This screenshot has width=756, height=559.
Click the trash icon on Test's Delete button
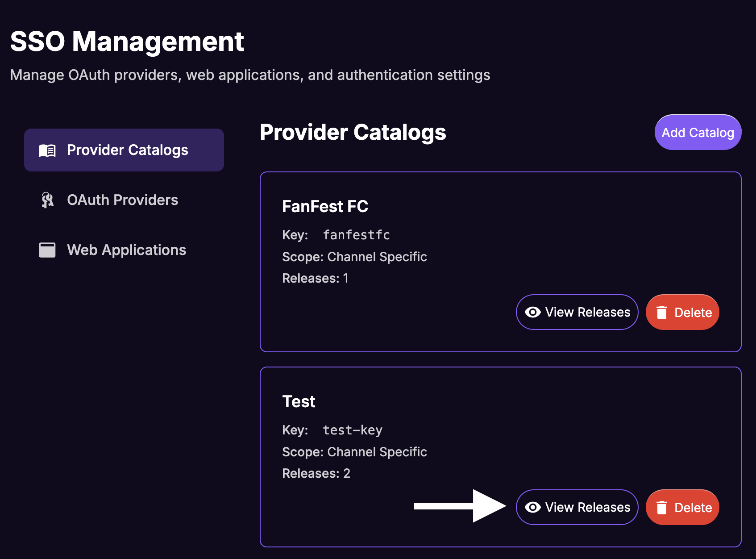pos(662,507)
